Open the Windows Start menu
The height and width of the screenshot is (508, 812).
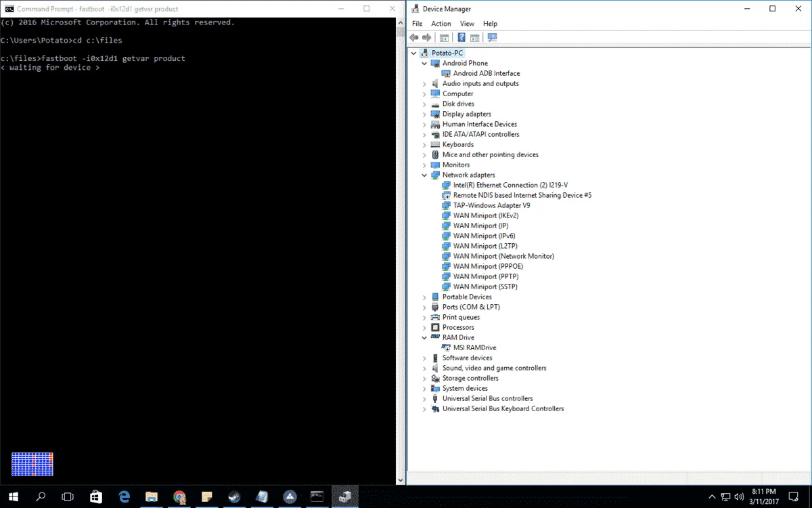(x=14, y=496)
